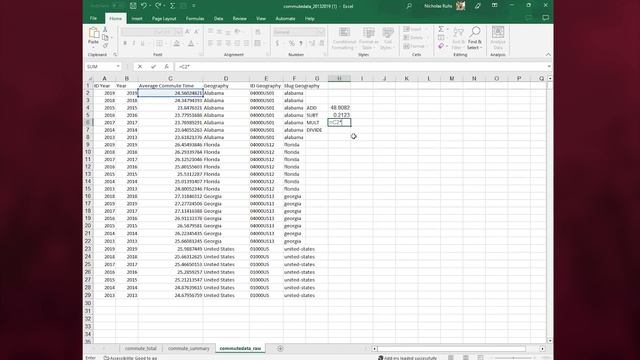Expand the Name Box dropdown showing SUM

point(118,67)
